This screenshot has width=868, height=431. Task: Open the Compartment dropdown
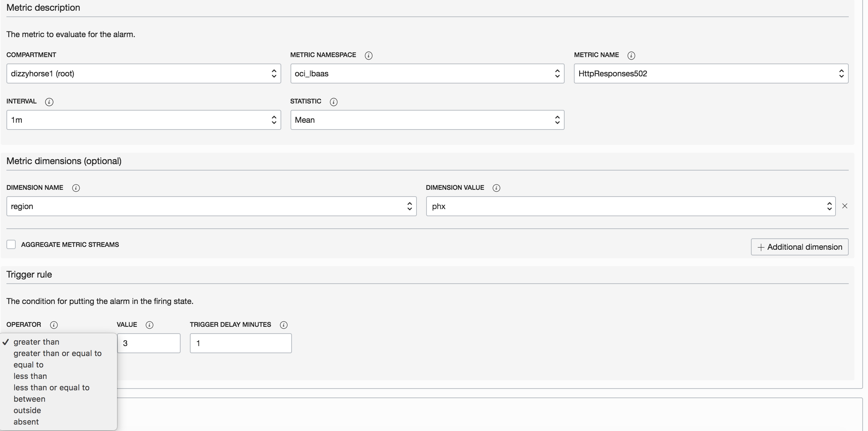143,73
